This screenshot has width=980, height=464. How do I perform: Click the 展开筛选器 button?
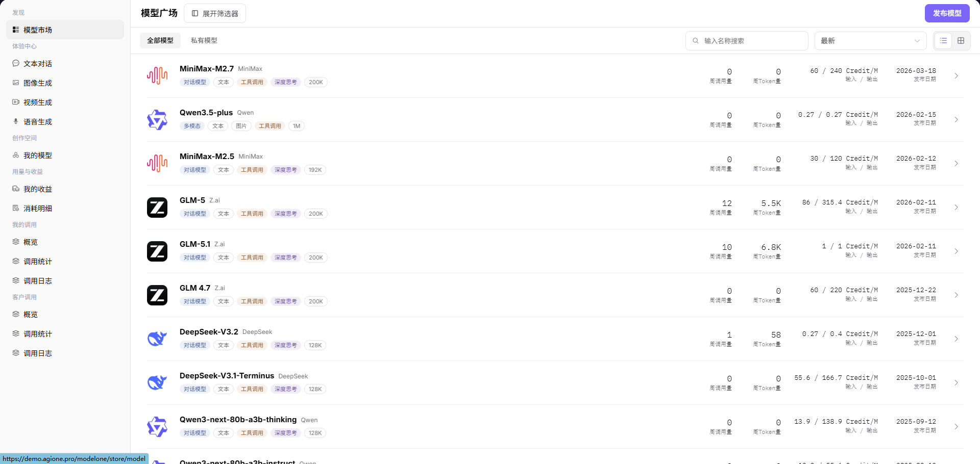[215, 13]
